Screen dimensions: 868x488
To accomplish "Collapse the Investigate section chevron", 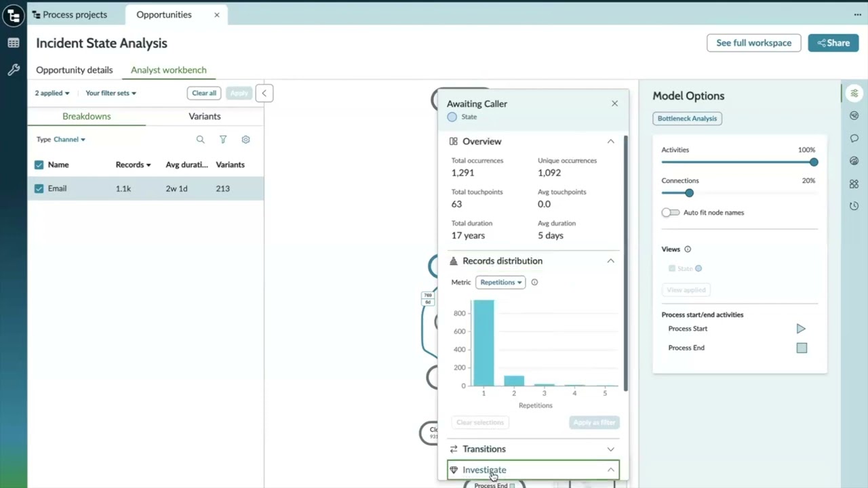I will [610, 470].
